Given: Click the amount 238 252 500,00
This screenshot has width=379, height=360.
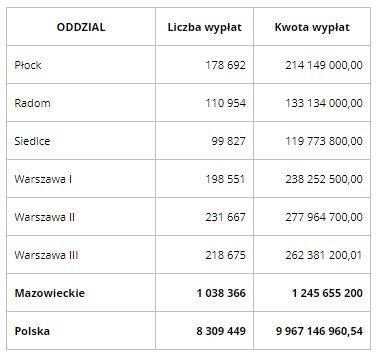Looking at the screenshot, I should pyautogui.click(x=324, y=179).
